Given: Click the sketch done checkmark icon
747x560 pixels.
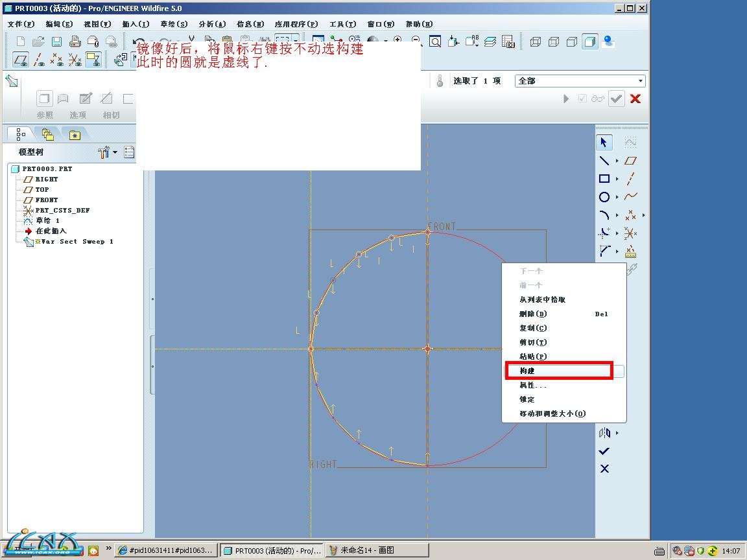Looking at the screenshot, I should [604, 451].
